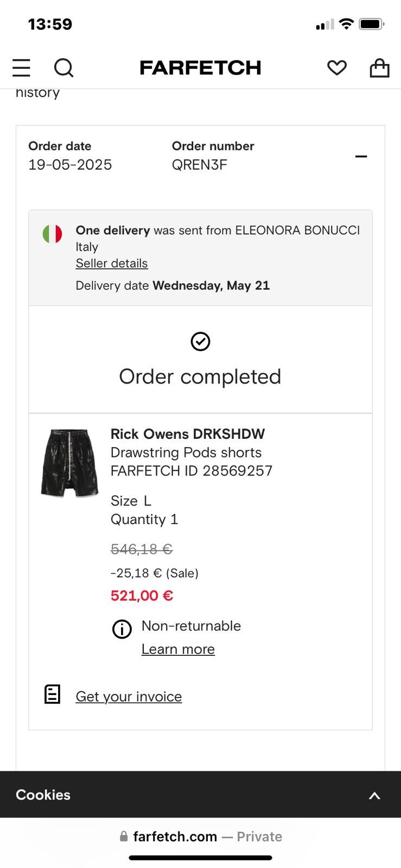Open Seller details link

pos(112,264)
